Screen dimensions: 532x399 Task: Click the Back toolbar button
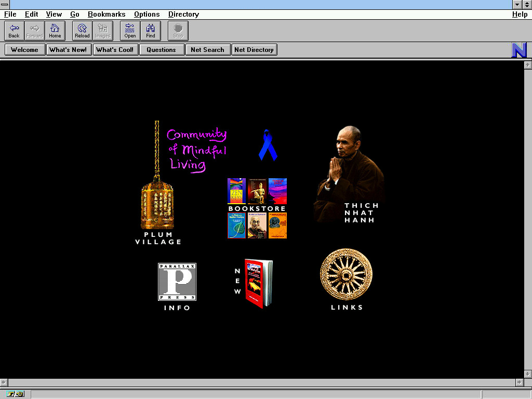coord(14,31)
